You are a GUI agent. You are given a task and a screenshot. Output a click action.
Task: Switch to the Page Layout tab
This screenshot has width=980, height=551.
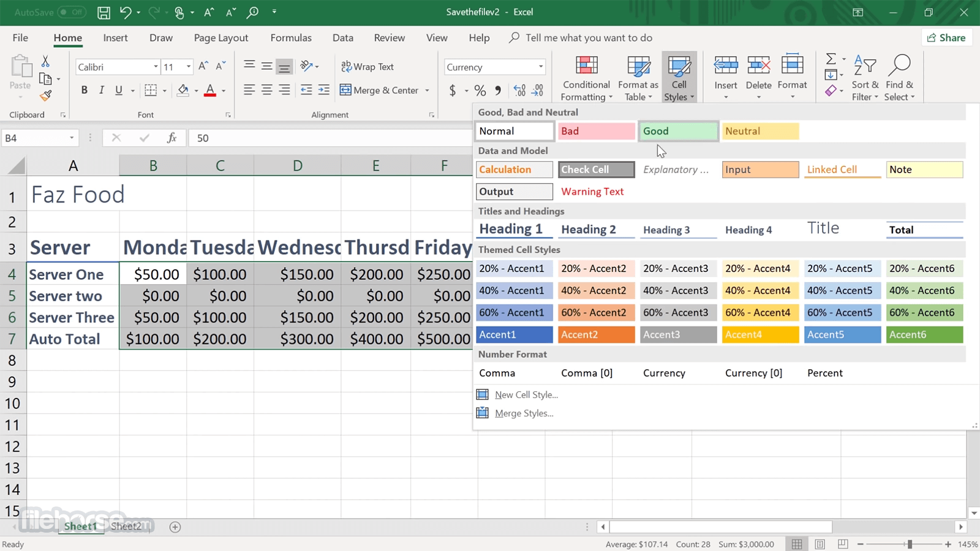coord(221,37)
